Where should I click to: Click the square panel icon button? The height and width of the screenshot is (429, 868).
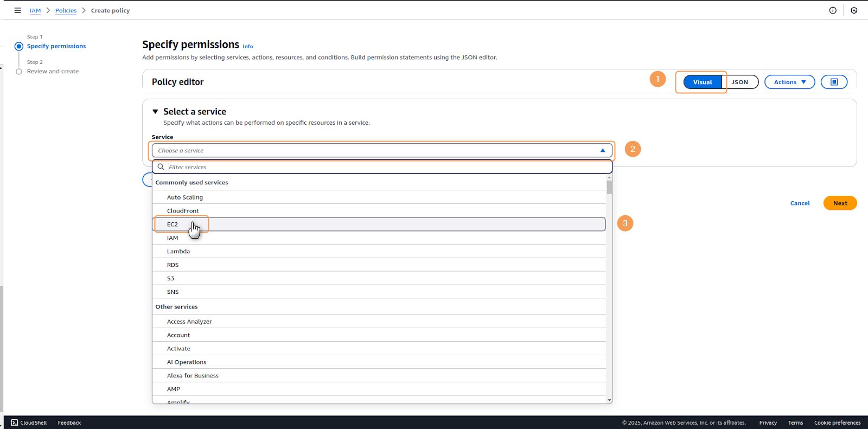[834, 82]
